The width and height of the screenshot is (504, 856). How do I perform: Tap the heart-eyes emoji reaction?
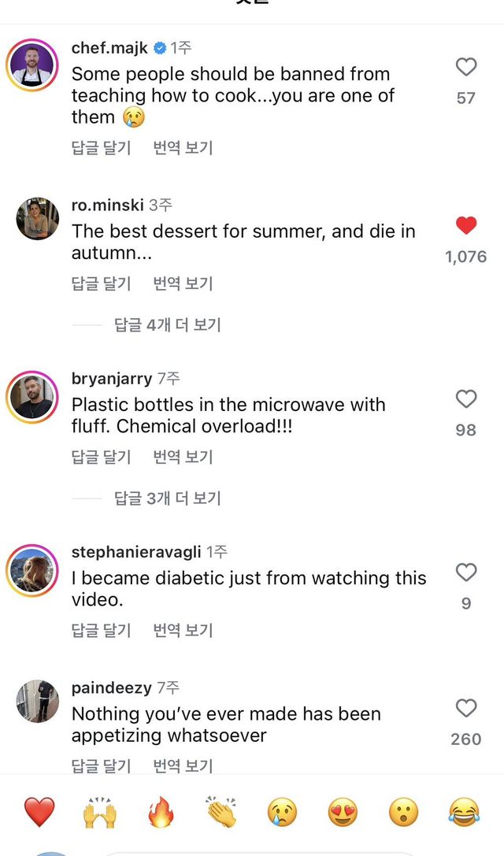[343, 812]
